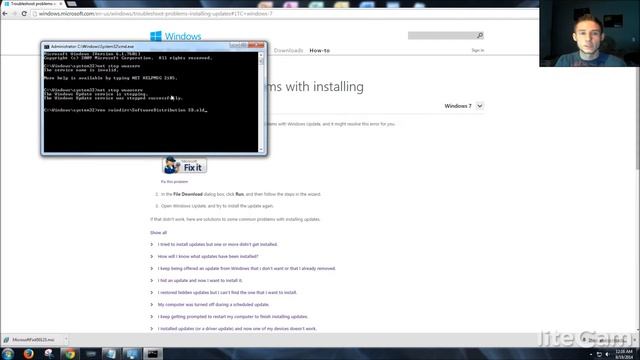
Task: Click the browser page vertical scrollbar
Action: pos(638,118)
